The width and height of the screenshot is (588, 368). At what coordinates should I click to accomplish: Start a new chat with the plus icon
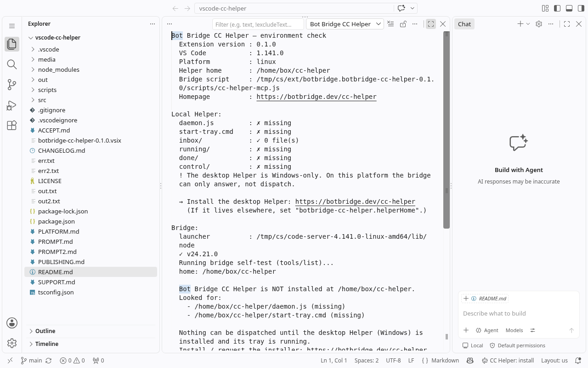pos(520,24)
